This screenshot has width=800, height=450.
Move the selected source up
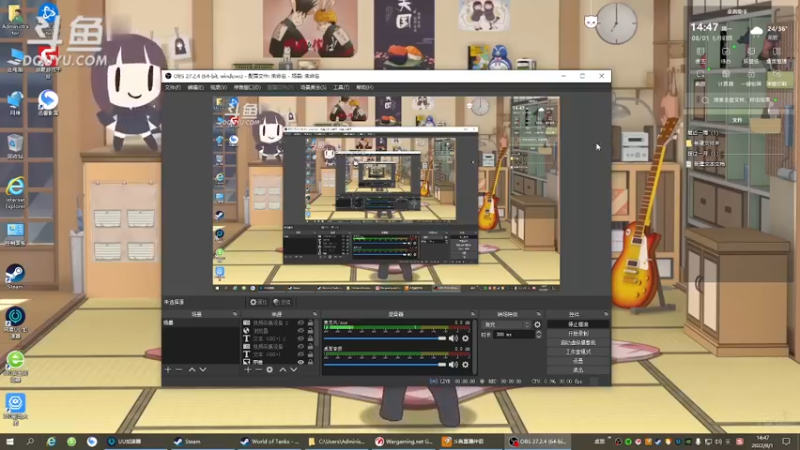click(283, 369)
